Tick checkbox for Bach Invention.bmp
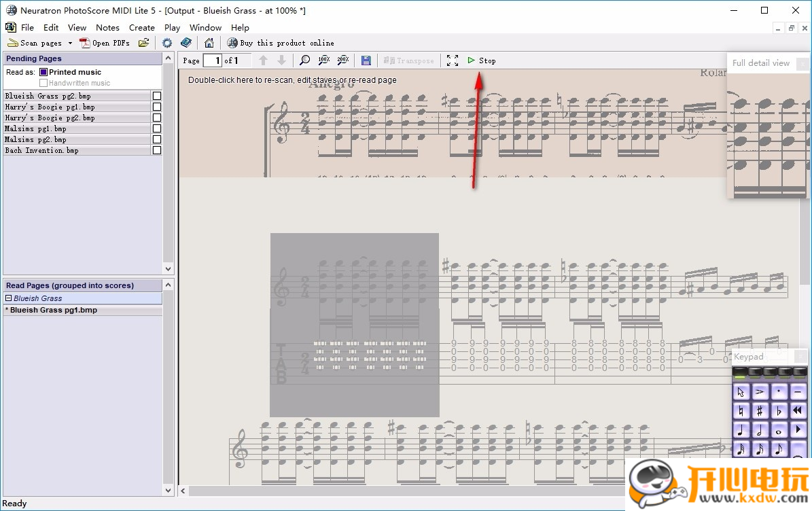812x511 pixels. (x=157, y=150)
